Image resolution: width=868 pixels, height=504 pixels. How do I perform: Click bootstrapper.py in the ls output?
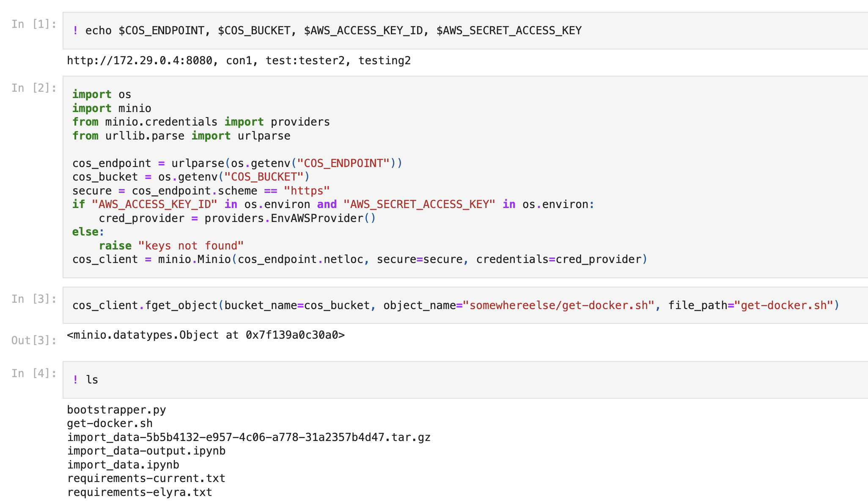[116, 410]
